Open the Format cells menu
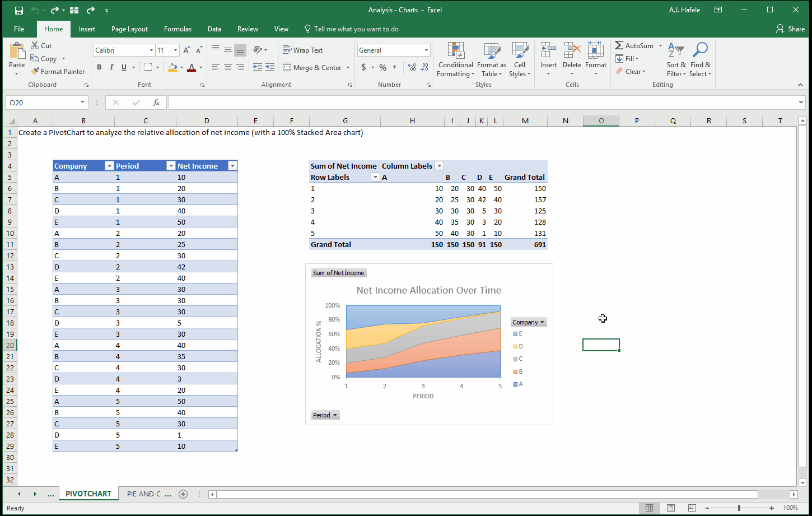812x516 pixels. tap(596, 60)
